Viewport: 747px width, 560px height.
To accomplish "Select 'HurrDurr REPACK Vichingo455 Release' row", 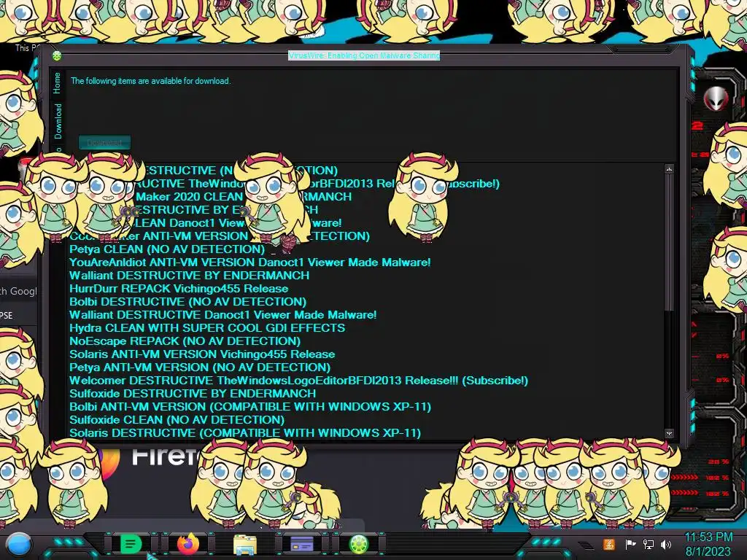I will [179, 289].
